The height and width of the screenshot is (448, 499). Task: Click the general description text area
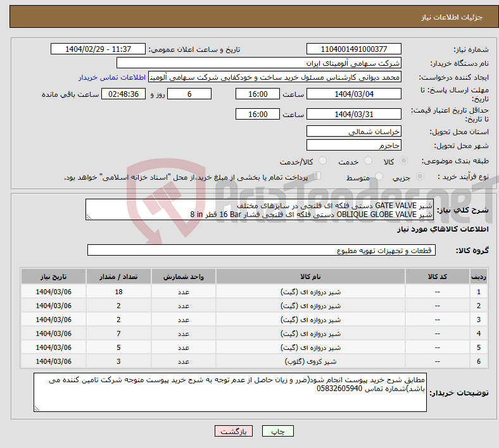(x=260, y=209)
